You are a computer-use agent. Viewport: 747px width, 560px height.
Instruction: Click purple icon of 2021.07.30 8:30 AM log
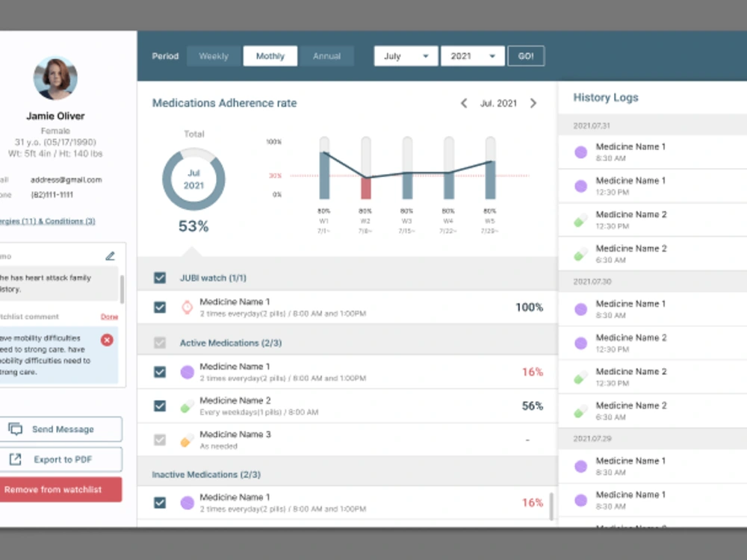(x=580, y=309)
